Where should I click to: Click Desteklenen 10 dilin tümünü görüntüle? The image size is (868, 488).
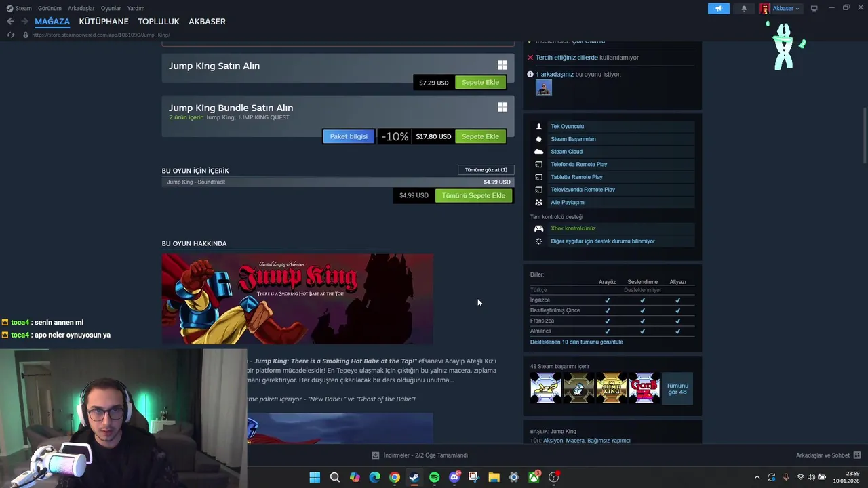tap(576, 342)
